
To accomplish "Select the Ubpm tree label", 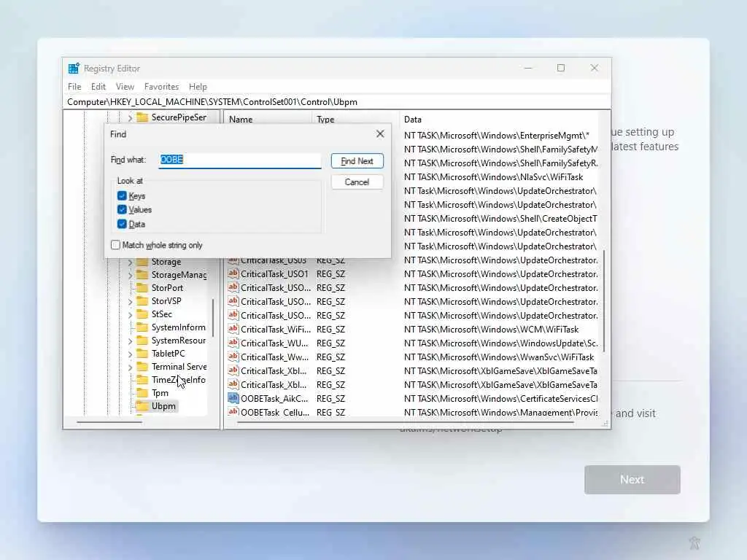I will pyautogui.click(x=163, y=406).
